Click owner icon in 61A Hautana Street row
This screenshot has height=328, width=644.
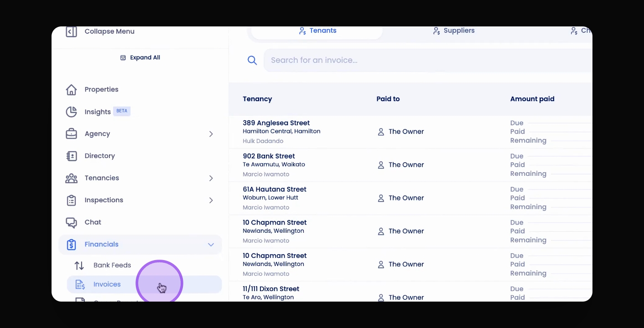(381, 198)
